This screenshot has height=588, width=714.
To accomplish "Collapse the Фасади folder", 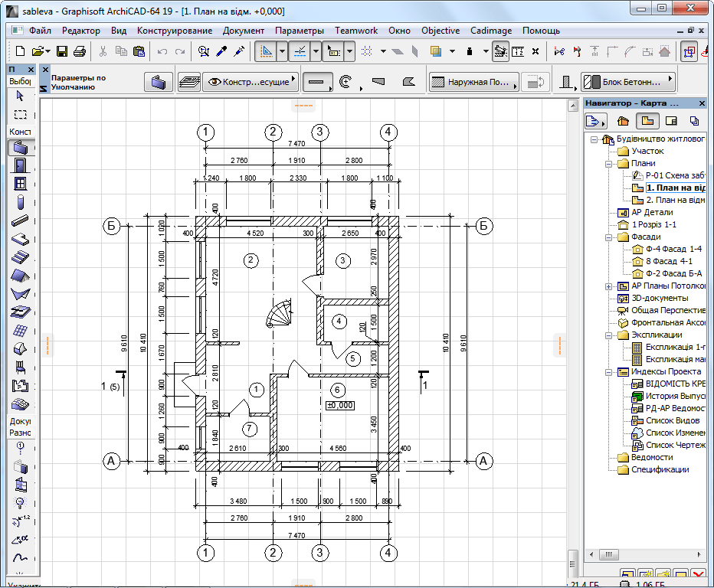I will (x=608, y=237).
